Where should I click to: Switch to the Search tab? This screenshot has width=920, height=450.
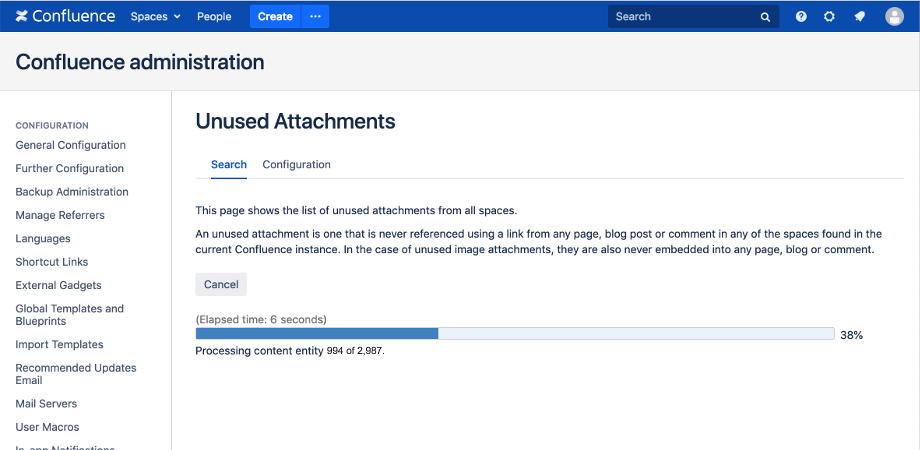coord(229,165)
